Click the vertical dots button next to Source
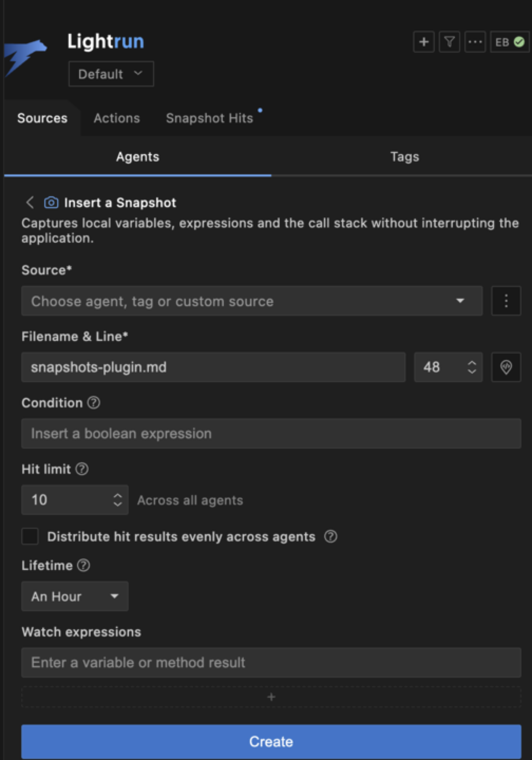Screen dimensions: 532x760 tap(506, 301)
